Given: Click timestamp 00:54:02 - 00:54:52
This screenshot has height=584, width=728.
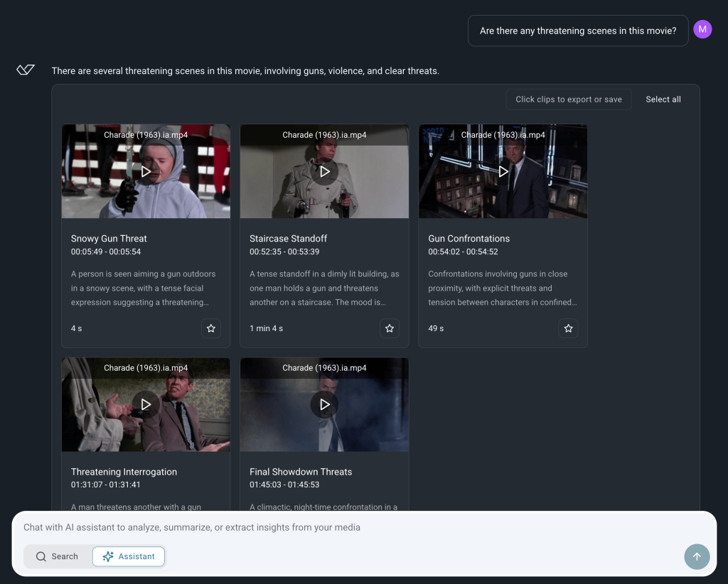Looking at the screenshot, I should pos(463,252).
